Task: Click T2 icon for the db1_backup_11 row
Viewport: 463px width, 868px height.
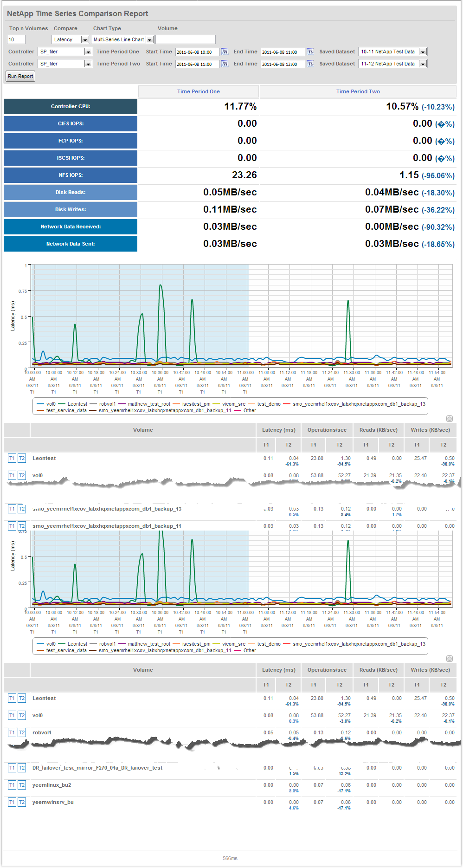Action: pos(22,526)
